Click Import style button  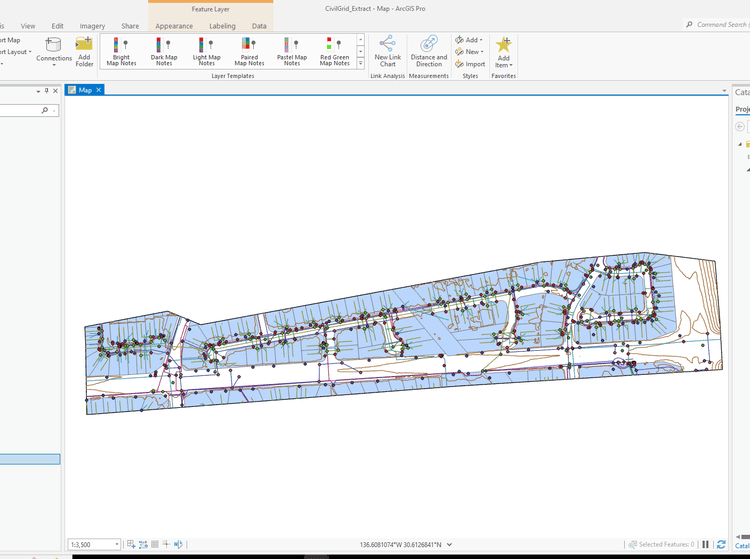pos(470,64)
